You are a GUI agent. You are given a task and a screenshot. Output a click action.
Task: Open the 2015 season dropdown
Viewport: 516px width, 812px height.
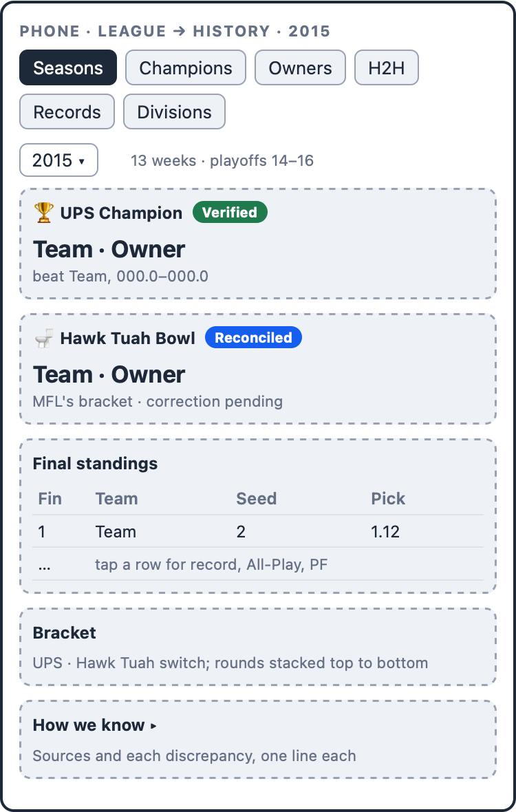(59, 160)
